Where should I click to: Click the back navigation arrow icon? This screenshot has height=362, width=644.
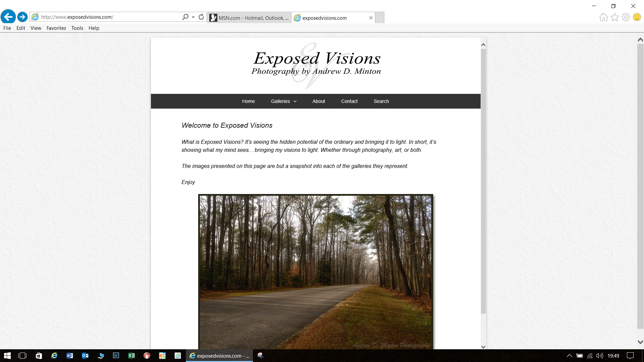click(8, 17)
